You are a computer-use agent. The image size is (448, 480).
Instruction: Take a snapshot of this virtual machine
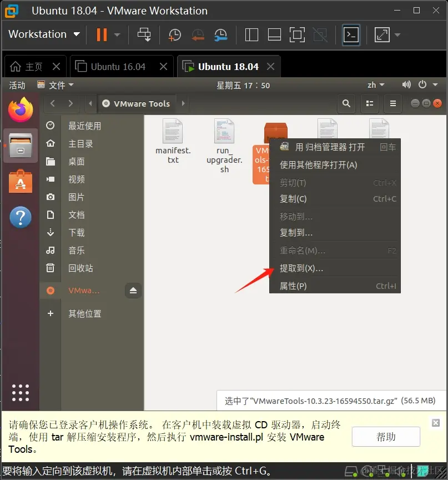[x=175, y=35]
